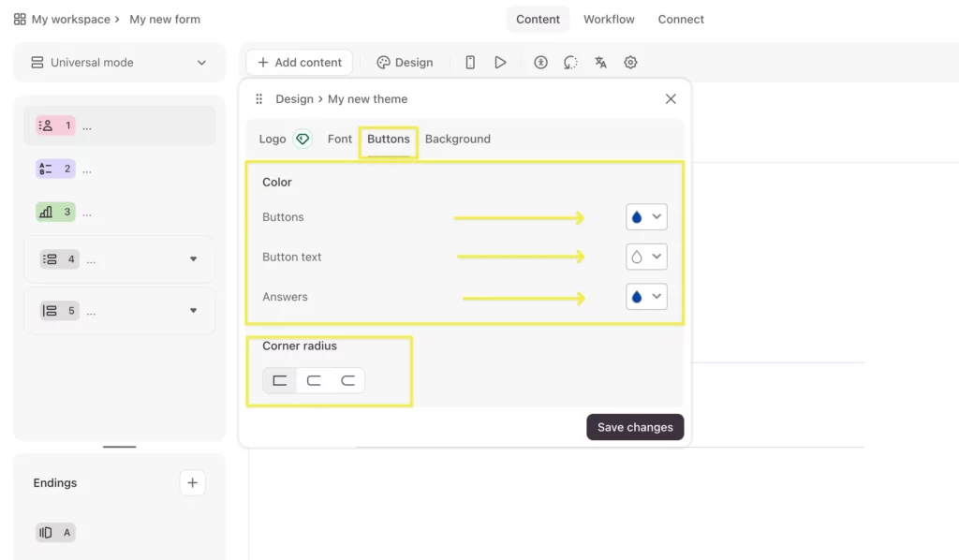The height and width of the screenshot is (560, 959).
Task: Choose square corner radius
Action: 279,380
